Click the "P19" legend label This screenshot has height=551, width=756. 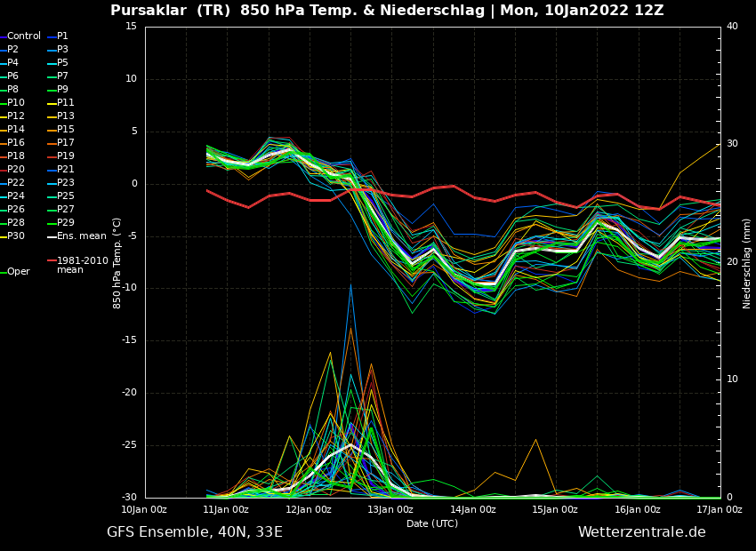(66, 156)
